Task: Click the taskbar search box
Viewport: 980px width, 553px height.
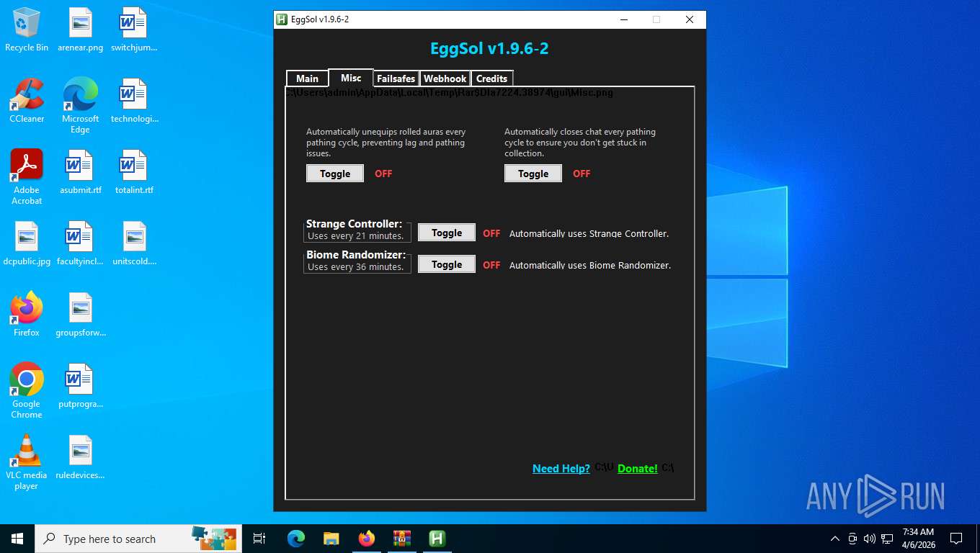Action: point(138,539)
